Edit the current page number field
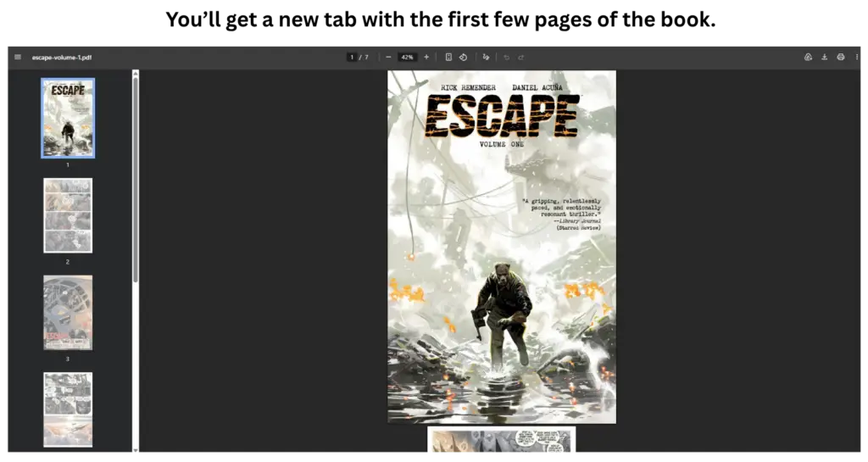The height and width of the screenshot is (462, 868). (352, 57)
